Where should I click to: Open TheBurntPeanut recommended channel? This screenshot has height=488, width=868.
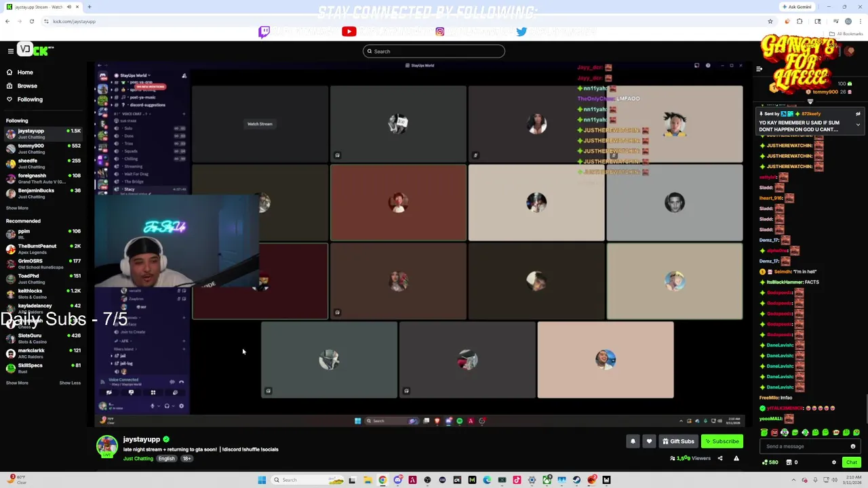[x=42, y=249]
